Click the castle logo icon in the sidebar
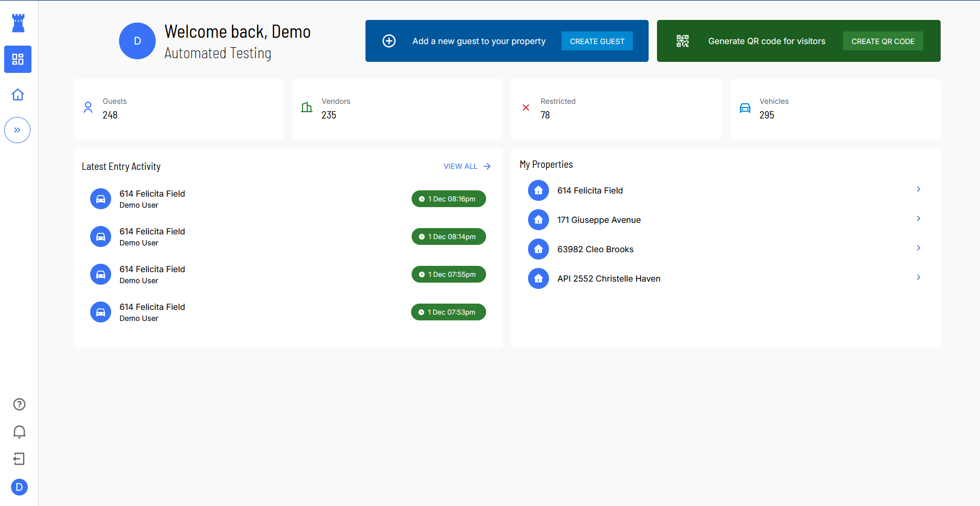Image resolution: width=980 pixels, height=506 pixels. pyautogui.click(x=18, y=23)
